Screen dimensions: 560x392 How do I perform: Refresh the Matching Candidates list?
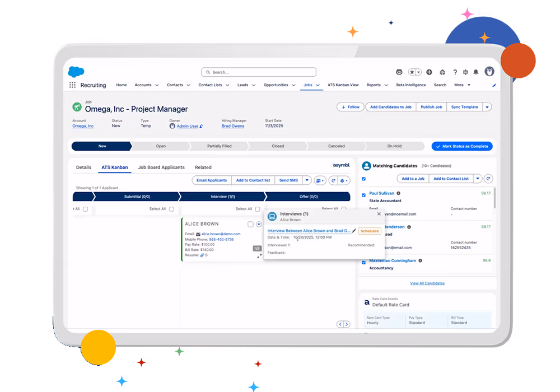488,179
